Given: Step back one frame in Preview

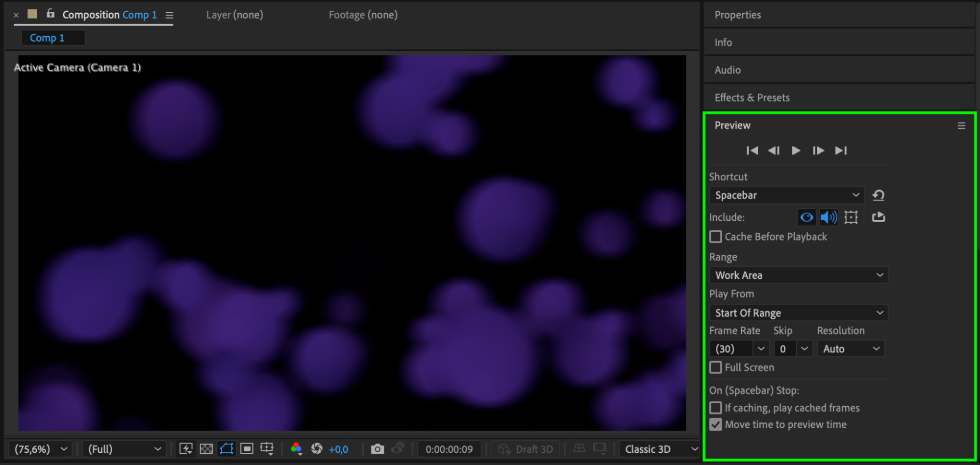Looking at the screenshot, I should [x=774, y=150].
